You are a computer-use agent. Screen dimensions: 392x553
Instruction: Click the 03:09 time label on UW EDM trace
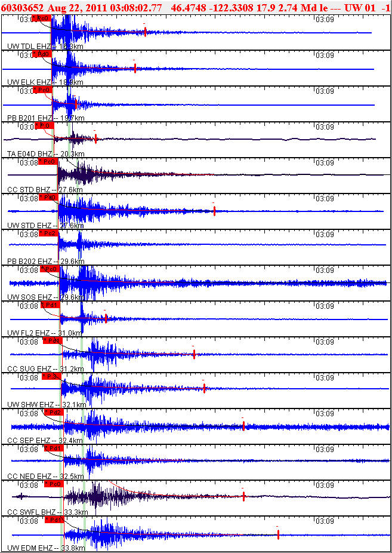pos(323,521)
